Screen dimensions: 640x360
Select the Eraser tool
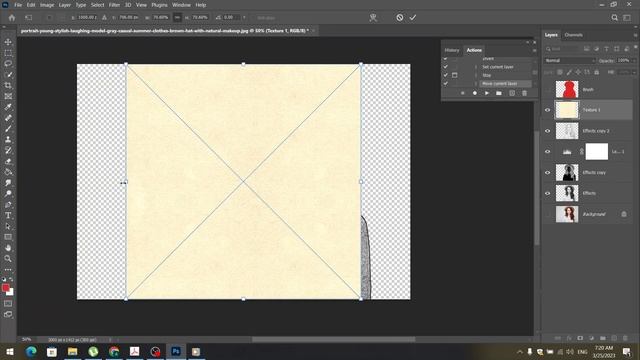8,161
